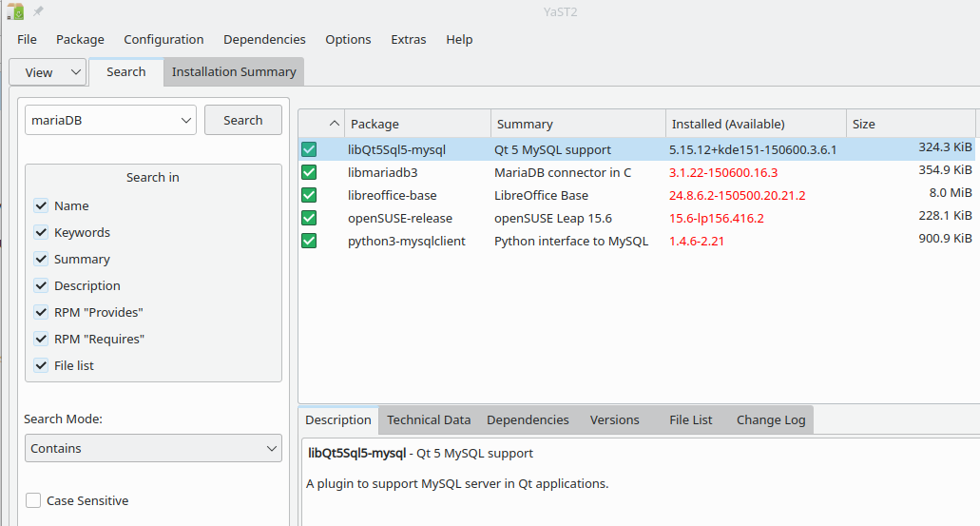Open the Package menu
The height and width of the screenshot is (526, 980).
(x=80, y=39)
